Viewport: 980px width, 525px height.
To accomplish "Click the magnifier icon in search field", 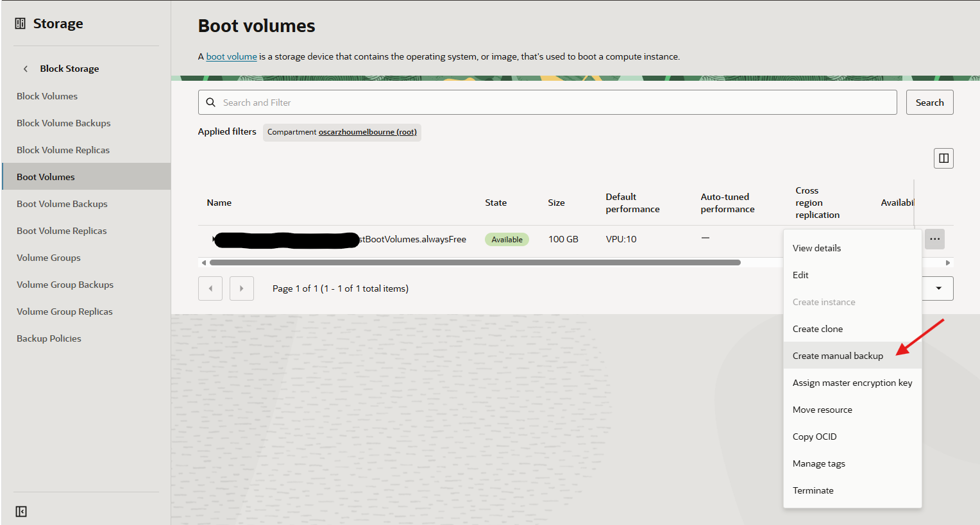I will coord(210,103).
